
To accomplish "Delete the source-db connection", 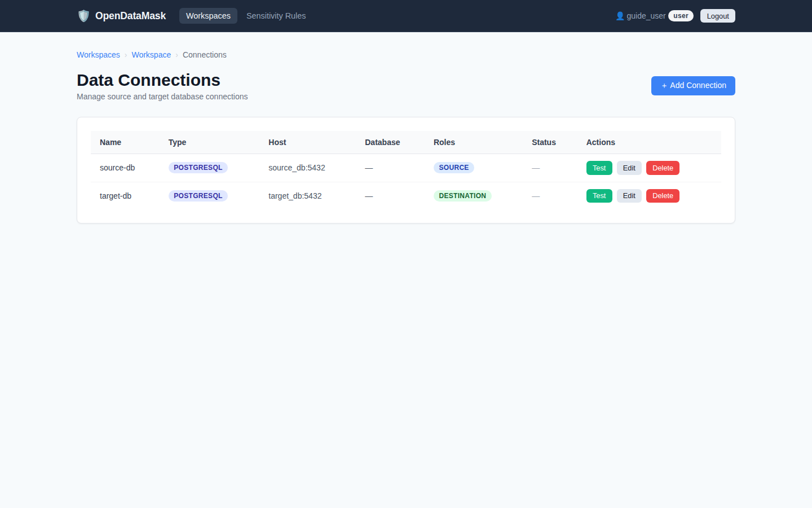I will pos(663,168).
